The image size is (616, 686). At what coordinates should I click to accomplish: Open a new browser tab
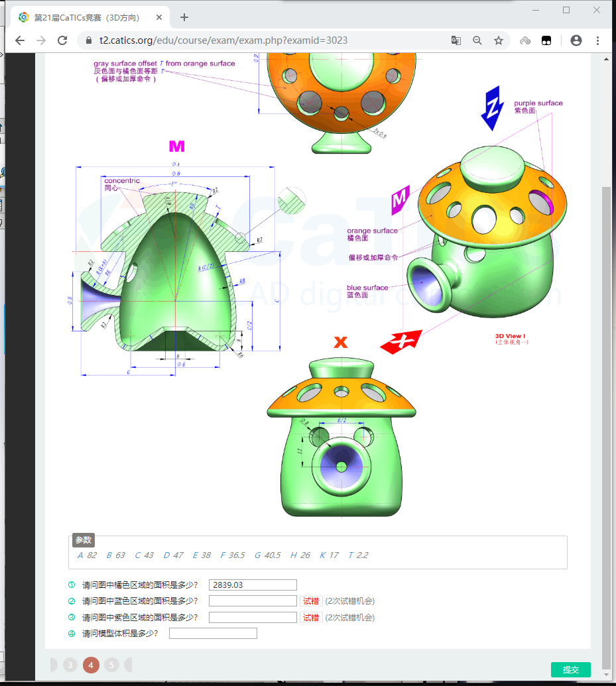(x=184, y=17)
